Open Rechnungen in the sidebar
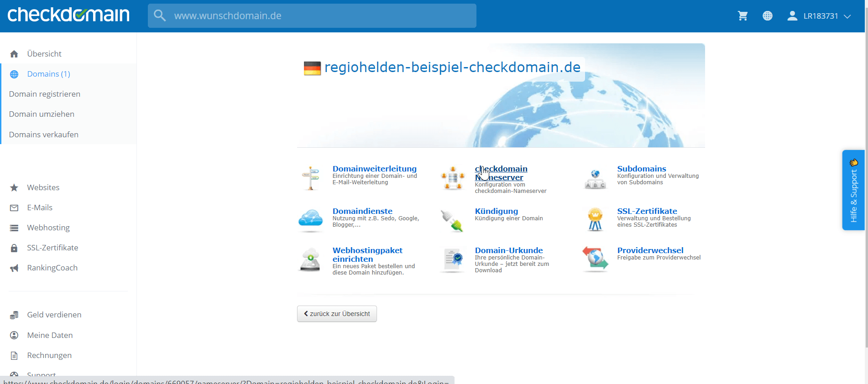 [x=49, y=355]
